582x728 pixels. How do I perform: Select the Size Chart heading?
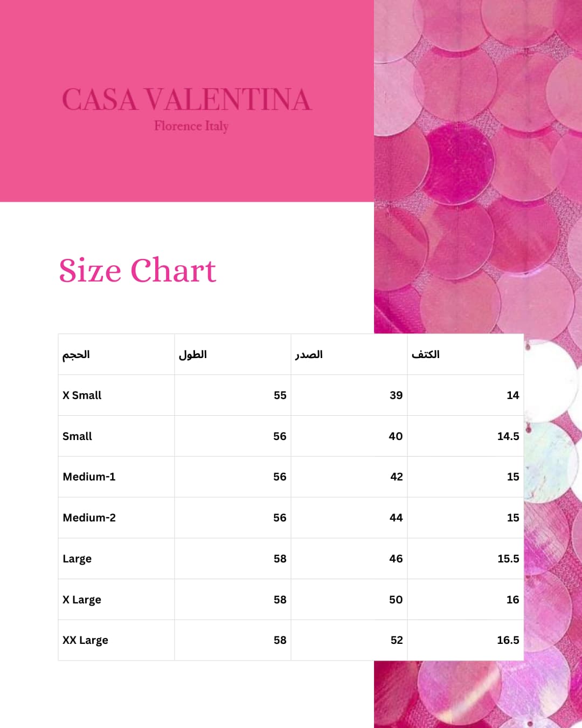pos(137,270)
